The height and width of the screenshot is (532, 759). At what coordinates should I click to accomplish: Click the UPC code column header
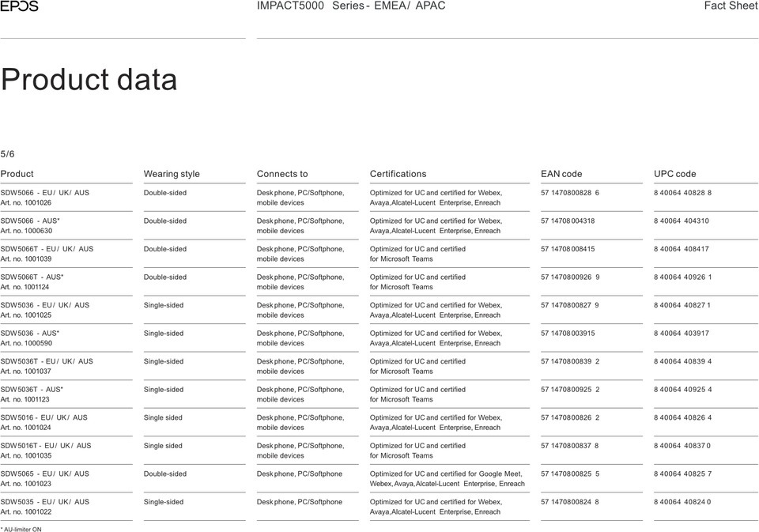tap(674, 174)
